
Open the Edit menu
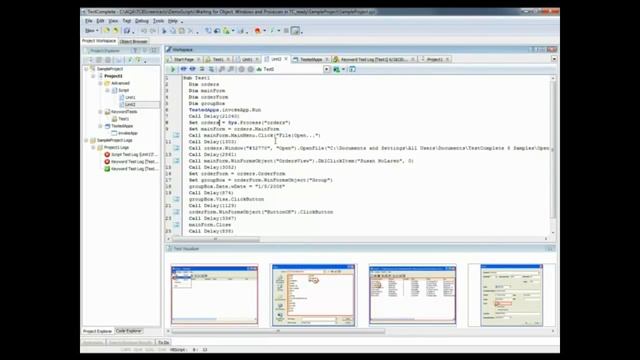100,21
